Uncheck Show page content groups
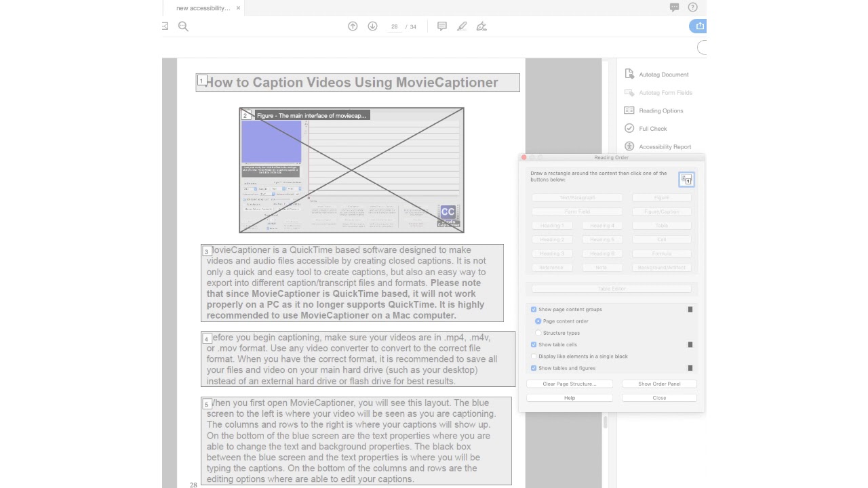The image size is (868, 488). 534,309
